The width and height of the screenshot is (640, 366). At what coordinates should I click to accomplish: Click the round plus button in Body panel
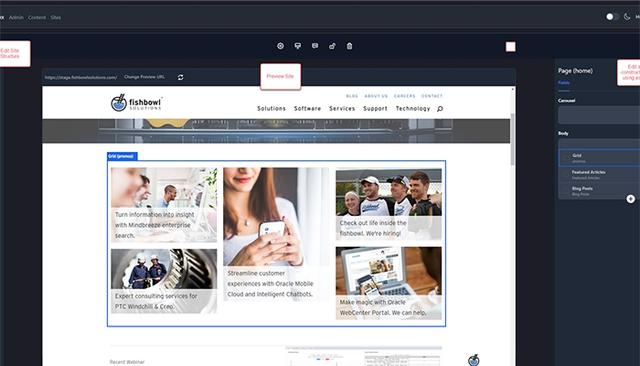[x=631, y=199]
